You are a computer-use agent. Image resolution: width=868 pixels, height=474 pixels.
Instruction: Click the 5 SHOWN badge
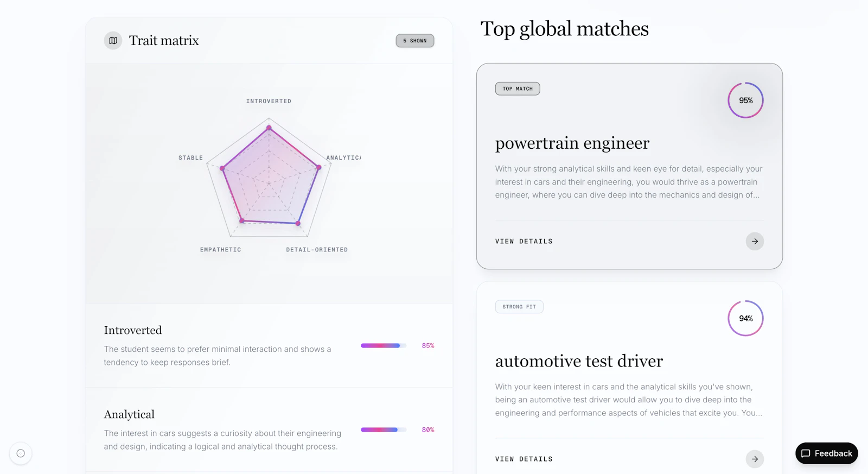[x=415, y=41]
